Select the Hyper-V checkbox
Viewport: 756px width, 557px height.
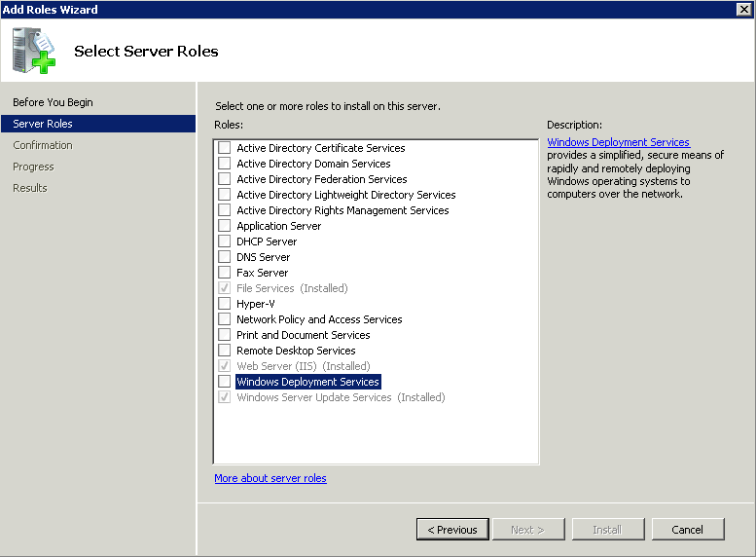coord(224,304)
